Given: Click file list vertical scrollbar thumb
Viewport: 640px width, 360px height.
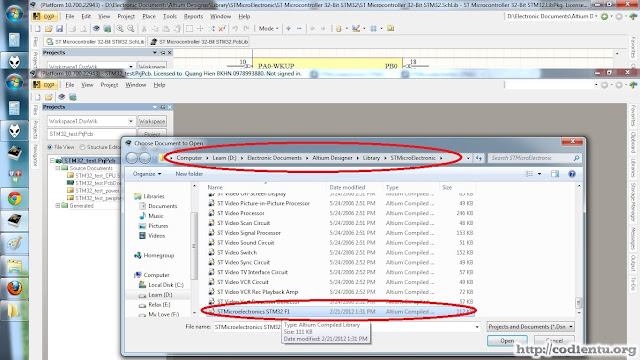Looking at the screenshot, I should (x=578, y=302).
